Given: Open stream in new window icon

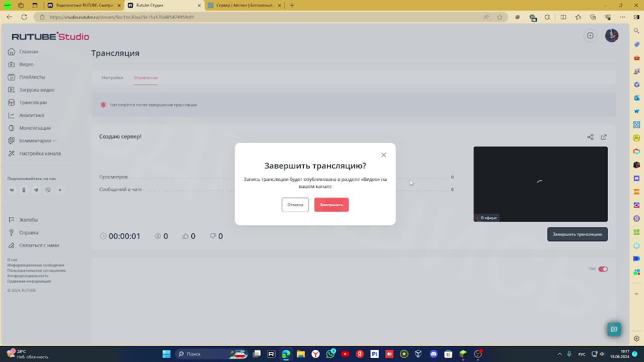Looking at the screenshot, I should tap(604, 137).
